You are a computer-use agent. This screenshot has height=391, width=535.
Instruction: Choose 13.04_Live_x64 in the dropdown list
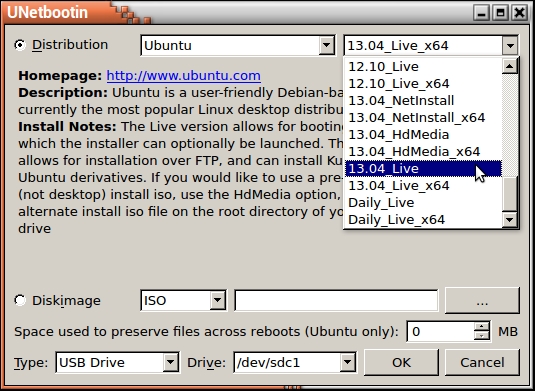423,186
